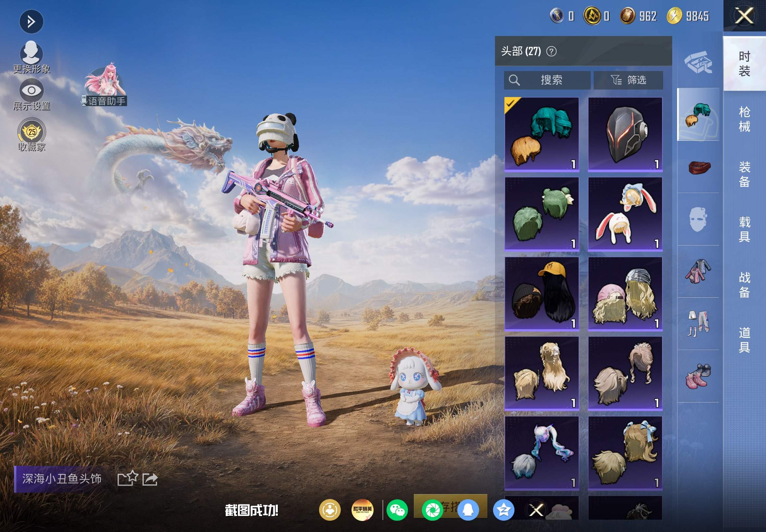Share screenshot to the 和平精英 community icon
This screenshot has height=532, width=766.
(x=363, y=510)
